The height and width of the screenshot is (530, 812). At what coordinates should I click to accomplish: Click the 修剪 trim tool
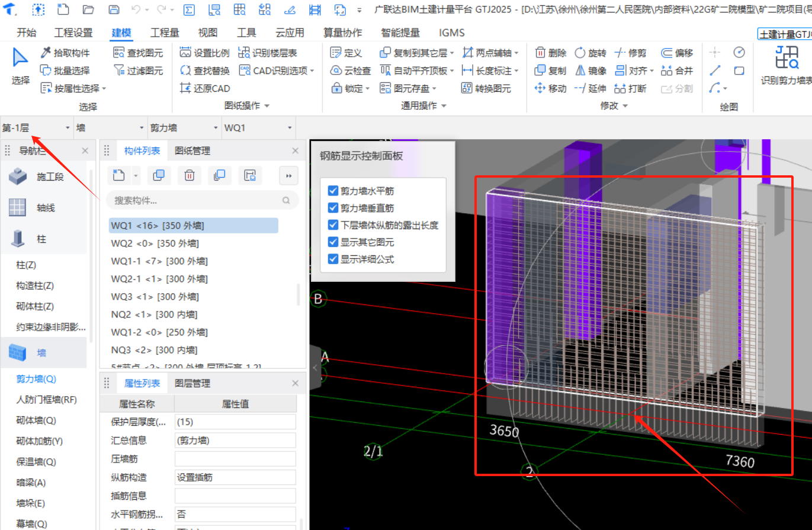tap(631, 53)
